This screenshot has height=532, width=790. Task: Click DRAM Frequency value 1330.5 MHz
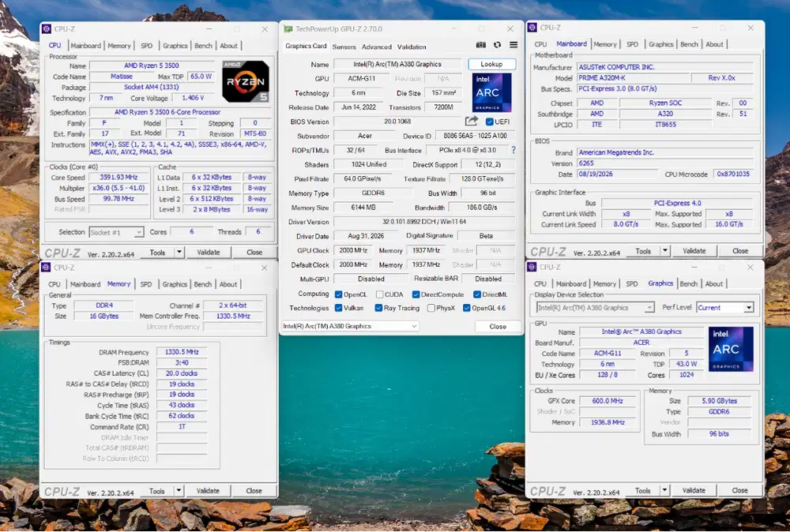[x=182, y=352]
